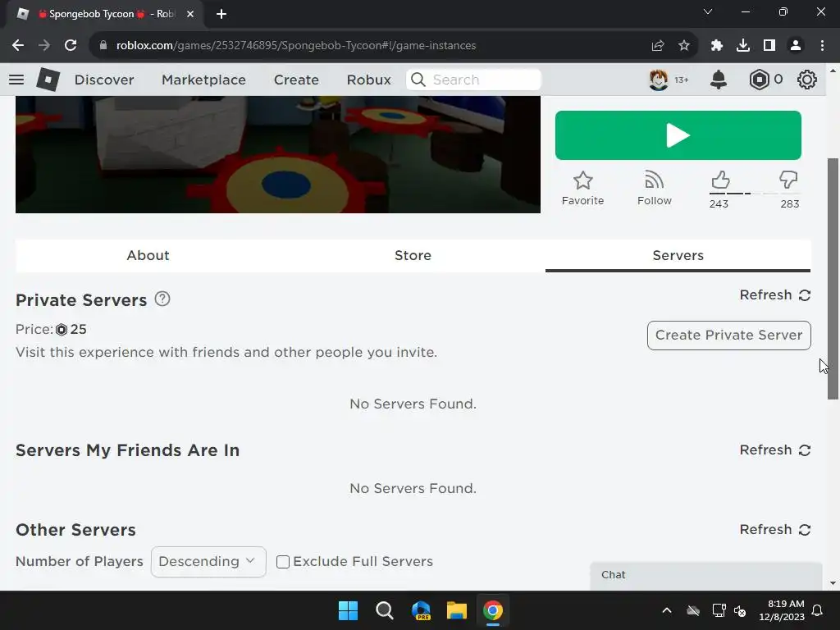840x630 pixels.
Task: Refresh Servers My Friends Are In
Action: tap(775, 450)
